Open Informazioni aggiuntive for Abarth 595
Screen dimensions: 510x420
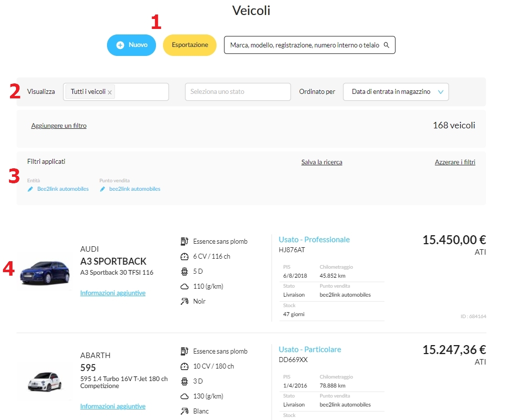(113, 407)
